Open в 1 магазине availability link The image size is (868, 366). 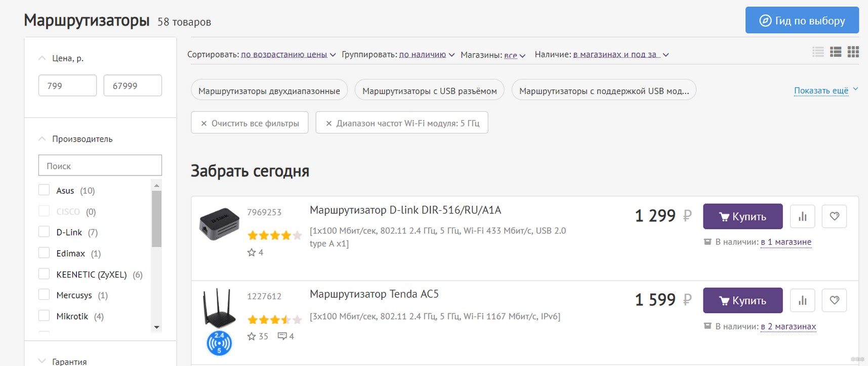tap(786, 242)
